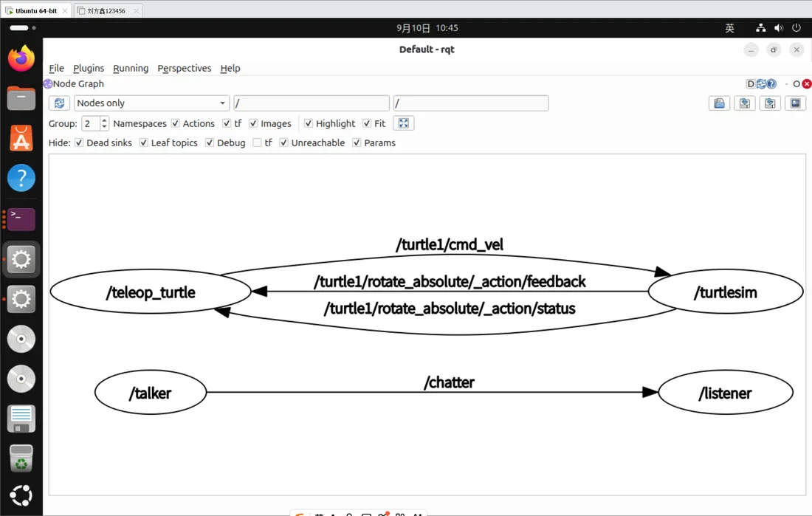The image size is (812, 516).
Task: Refresh the ROS node graph
Action: point(59,103)
